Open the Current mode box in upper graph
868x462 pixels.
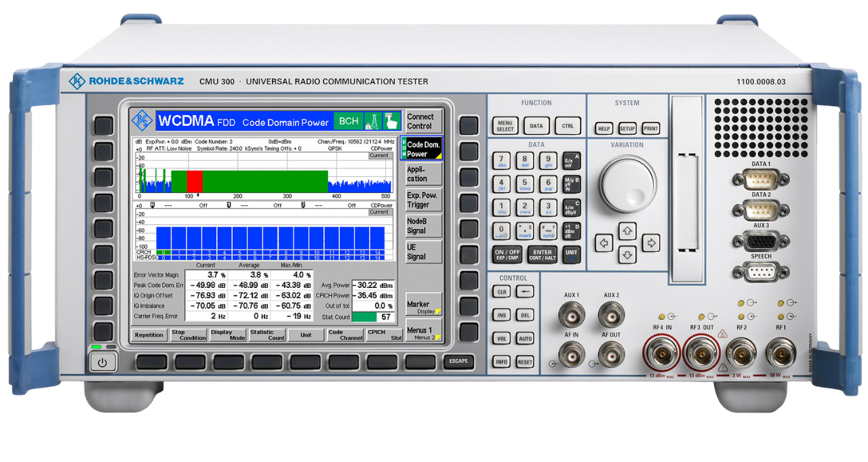tap(380, 156)
